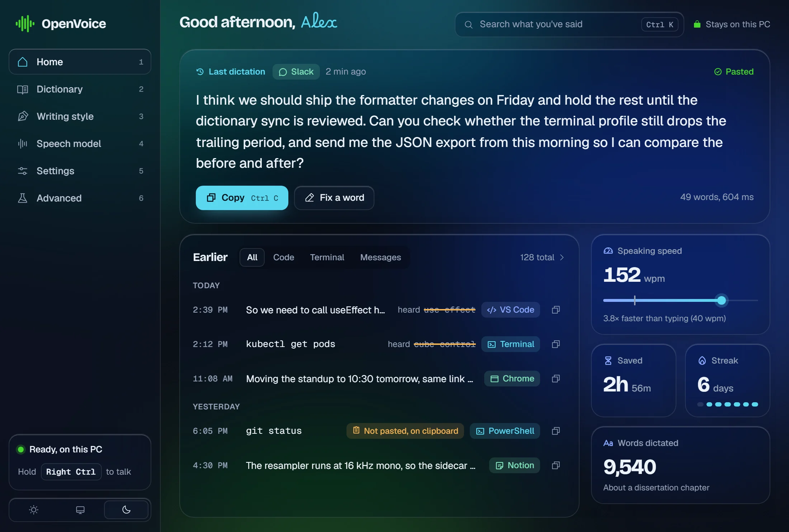Screen dimensions: 789x532
Task: Filter Earlier by Messages
Action: click(x=381, y=257)
